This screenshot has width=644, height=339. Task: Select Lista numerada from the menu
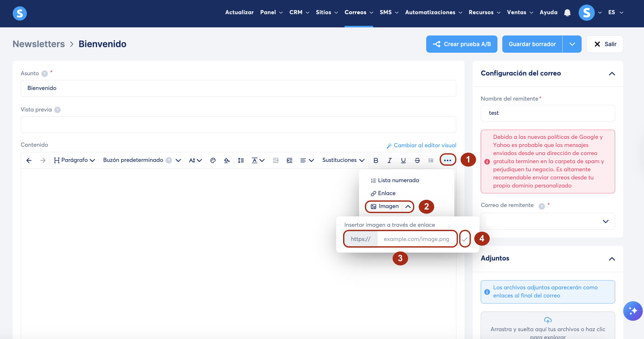coord(398,180)
